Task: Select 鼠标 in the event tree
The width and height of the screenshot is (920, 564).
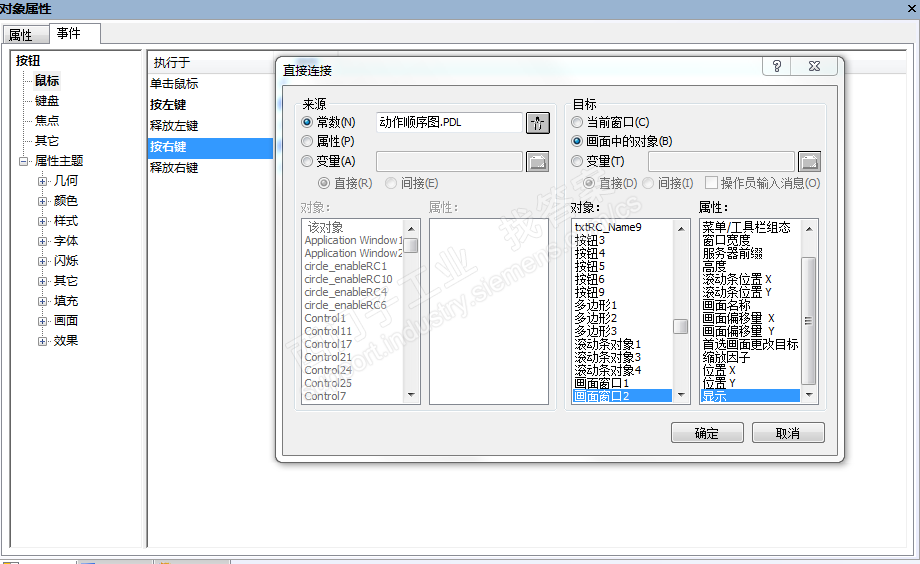Action: pyautogui.click(x=47, y=80)
